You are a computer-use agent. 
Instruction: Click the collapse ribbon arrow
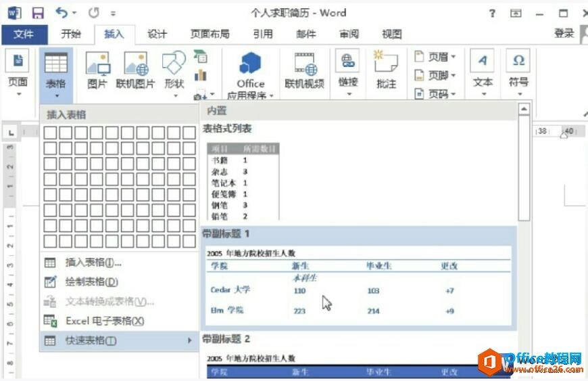coord(585,114)
